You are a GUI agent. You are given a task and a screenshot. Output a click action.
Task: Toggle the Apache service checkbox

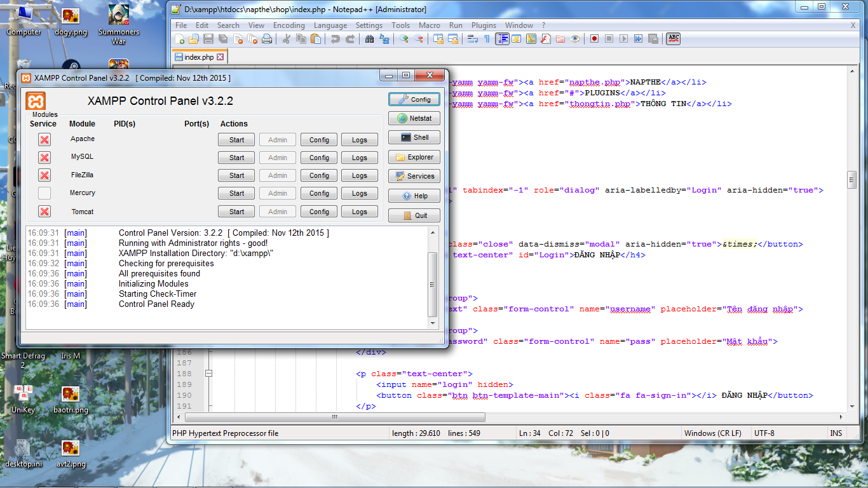[44, 140]
